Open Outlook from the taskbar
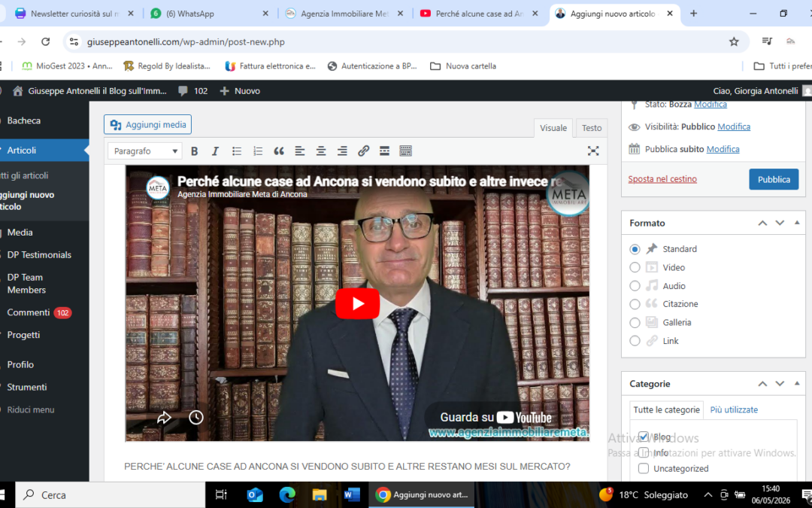This screenshot has width=812, height=508. (255, 495)
